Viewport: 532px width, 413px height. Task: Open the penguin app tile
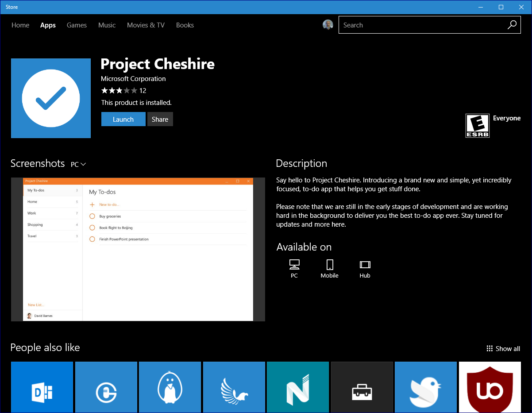click(x=170, y=387)
